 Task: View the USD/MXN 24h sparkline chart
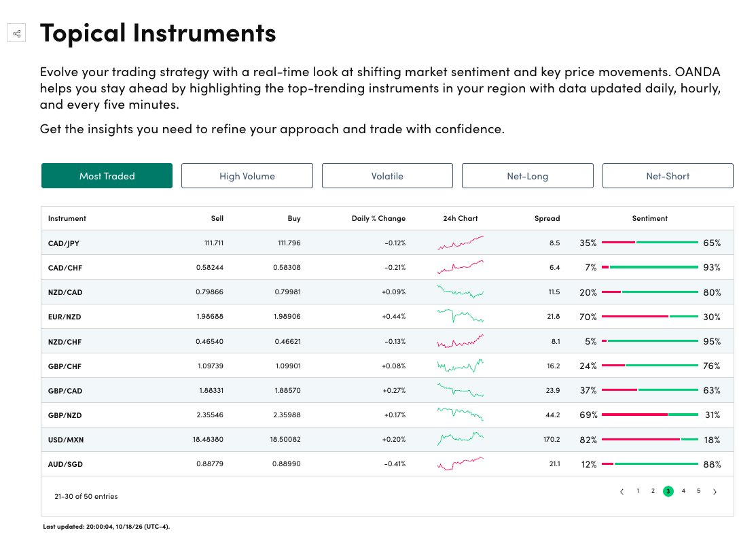point(461,439)
